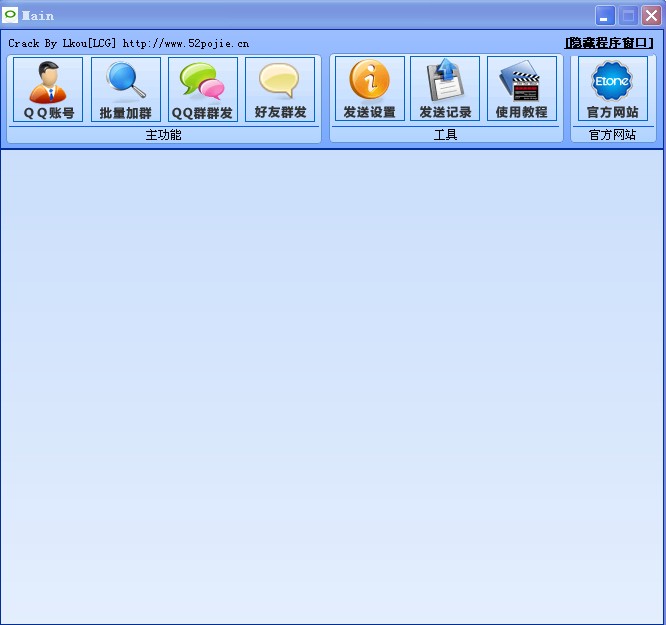
Task: Minimize the Main window
Action: coord(605,15)
